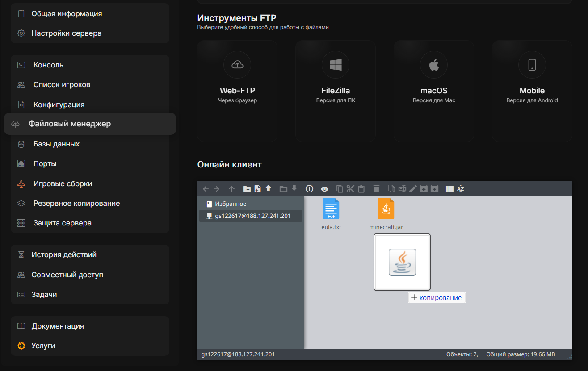Click the 'Общий размер: 19.66 MB' status text
This screenshot has width=588, height=371.
521,354
